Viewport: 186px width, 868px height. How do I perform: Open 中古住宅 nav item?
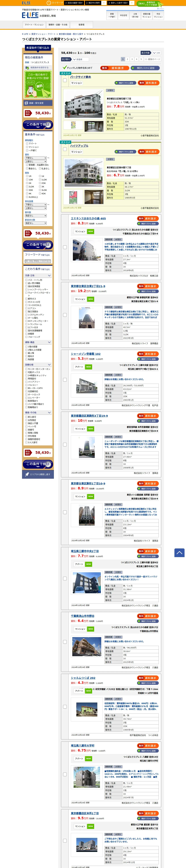(x=124, y=15)
